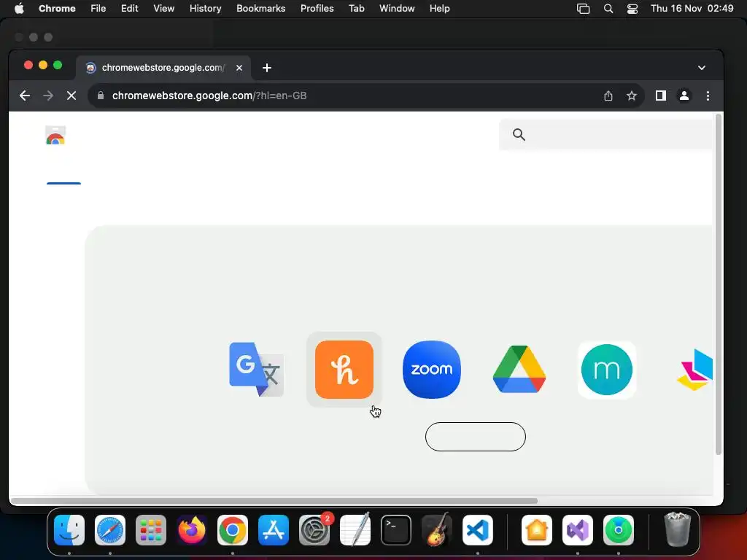Open Visual Studio from the Dock
The height and width of the screenshot is (560, 747).
[x=578, y=530]
